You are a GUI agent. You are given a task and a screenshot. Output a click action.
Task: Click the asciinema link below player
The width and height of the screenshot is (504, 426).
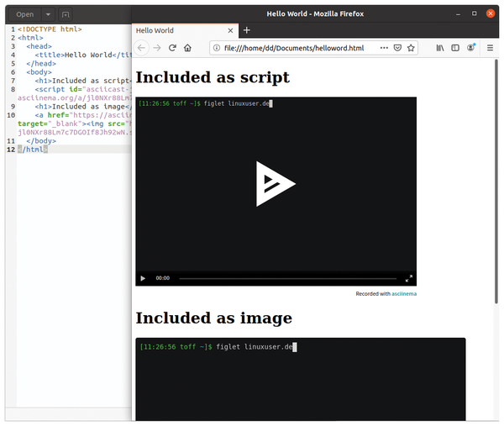point(404,294)
